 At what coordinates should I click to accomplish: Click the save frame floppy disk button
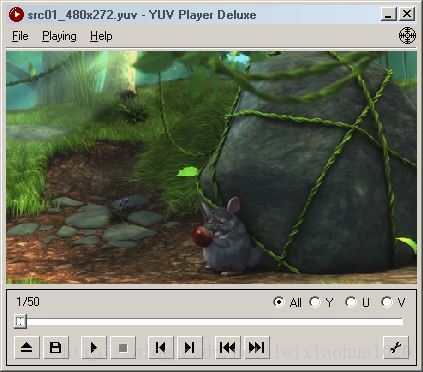click(x=56, y=348)
